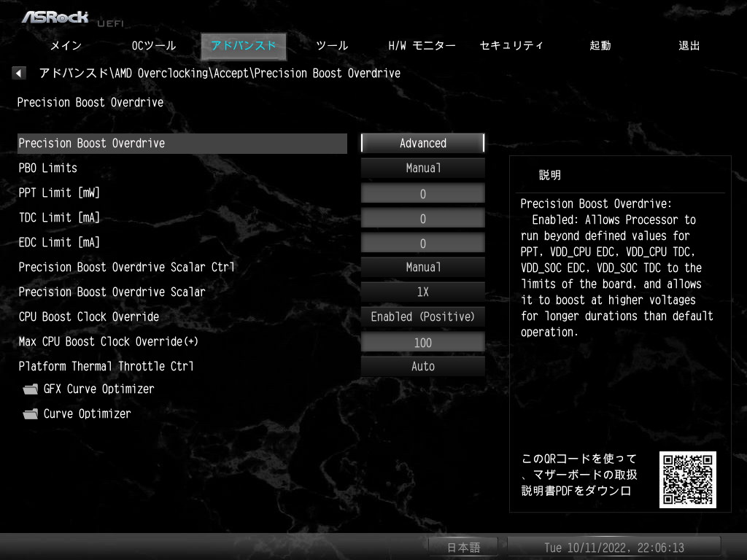Click the 日本語 language button
747x560 pixels.
point(463,547)
